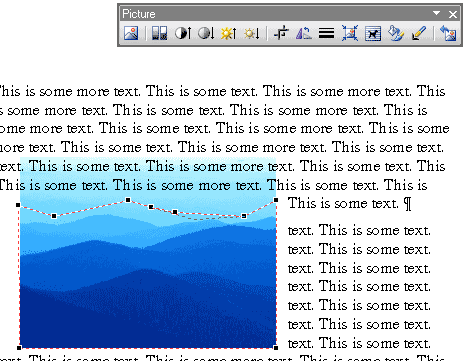
Task: Increase picture contrast with More Contrast
Action: [183, 33]
